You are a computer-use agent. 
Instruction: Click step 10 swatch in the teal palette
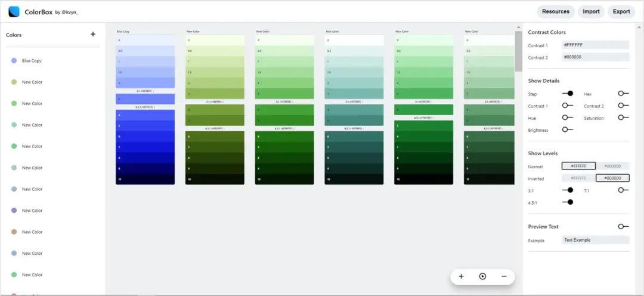coord(354,179)
